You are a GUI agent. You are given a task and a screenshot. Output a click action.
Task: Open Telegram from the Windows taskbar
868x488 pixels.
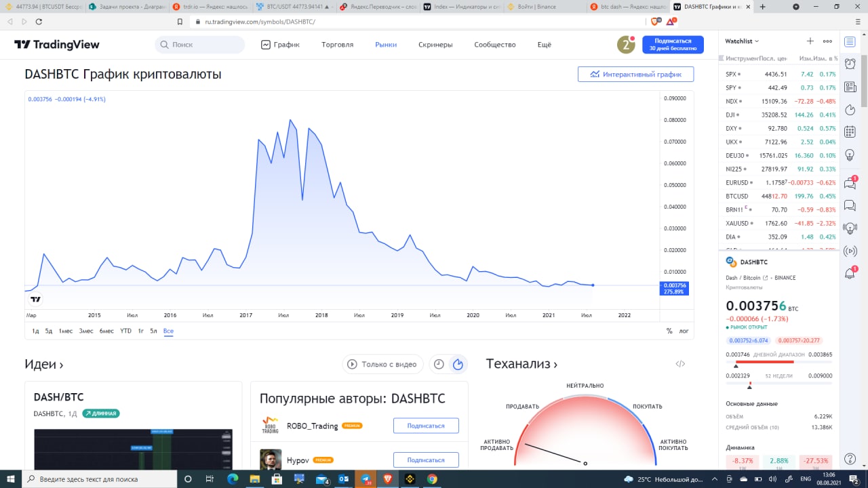click(366, 479)
